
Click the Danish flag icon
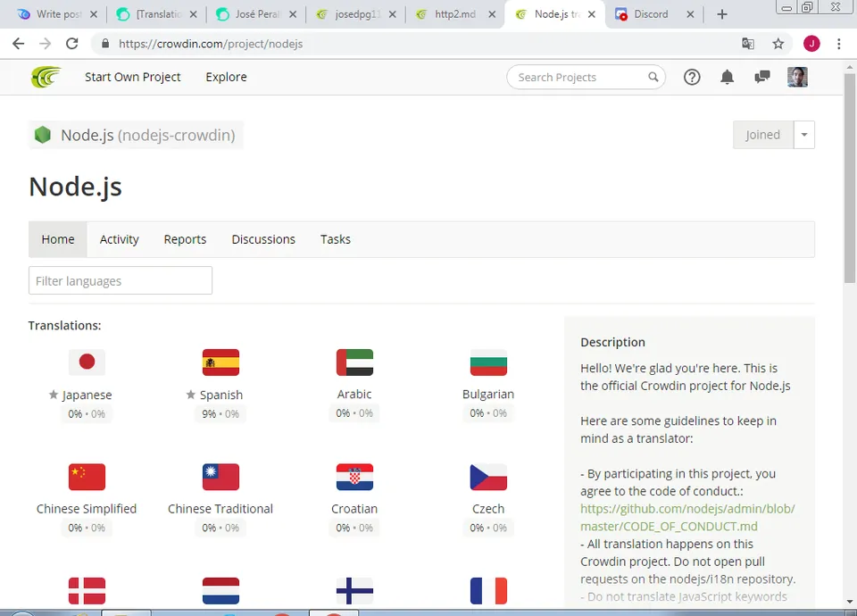[87, 591]
